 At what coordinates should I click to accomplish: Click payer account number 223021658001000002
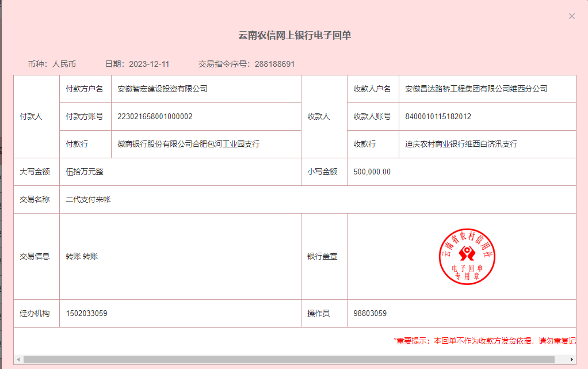(x=155, y=116)
